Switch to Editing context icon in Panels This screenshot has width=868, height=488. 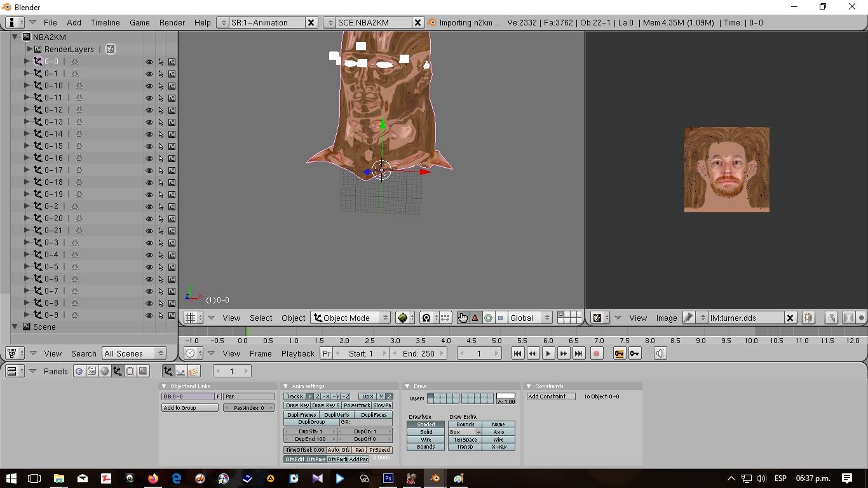(x=130, y=371)
